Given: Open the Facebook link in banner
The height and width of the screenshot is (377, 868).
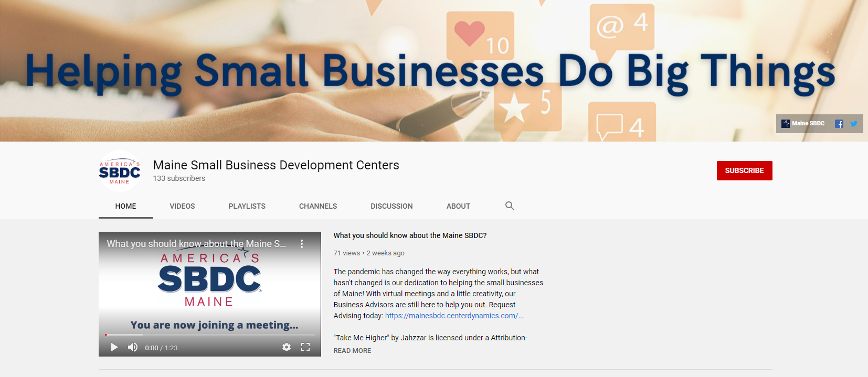Looking at the screenshot, I should [x=839, y=124].
